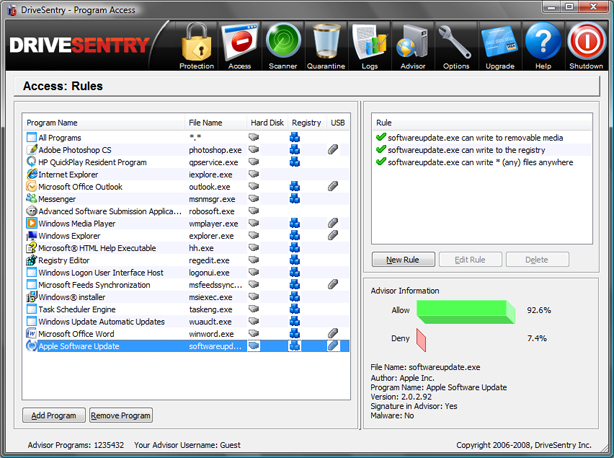View the Logs section
The width and height of the screenshot is (614, 458).
coord(369,46)
